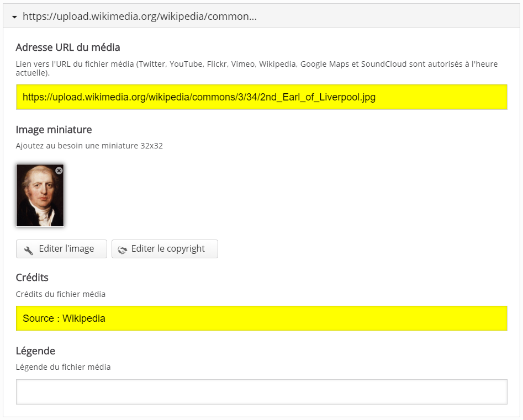523x420 pixels.
Task: Click the wrench icon on Editer l'image
Action: pyautogui.click(x=29, y=249)
